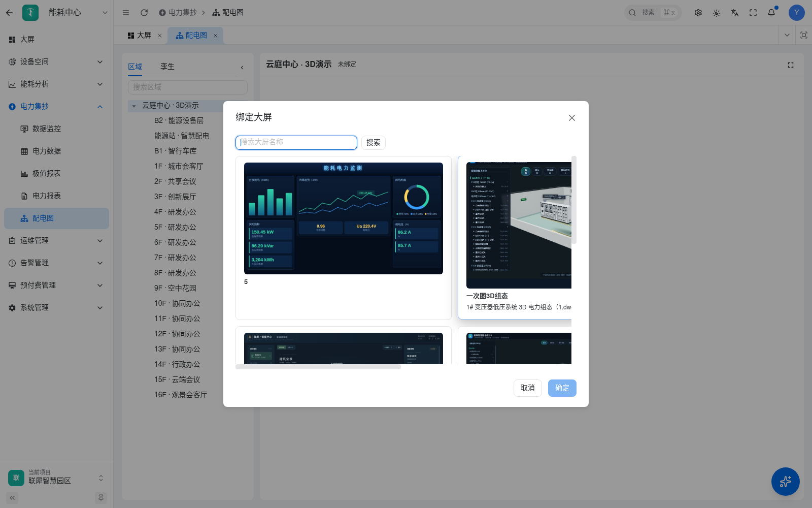Expand 系统管理 sidebar menu
This screenshot has height=508, width=812.
pos(56,307)
